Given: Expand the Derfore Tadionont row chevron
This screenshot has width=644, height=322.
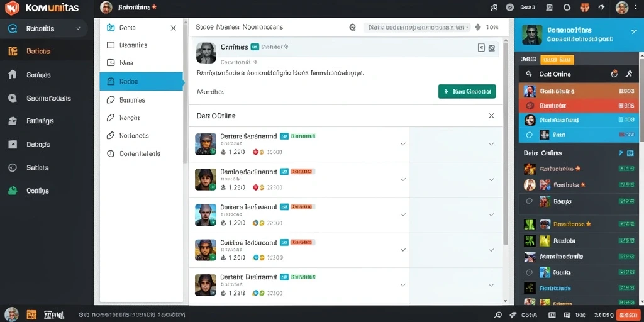Looking at the screenshot, I should pyautogui.click(x=403, y=215).
